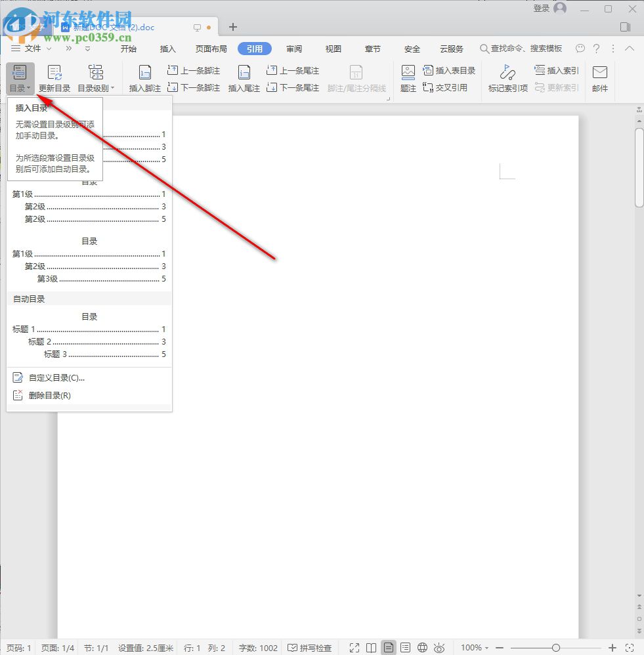Screen dimensions: 644x655
Task: Click the 题注 caption icon
Action: point(408,78)
